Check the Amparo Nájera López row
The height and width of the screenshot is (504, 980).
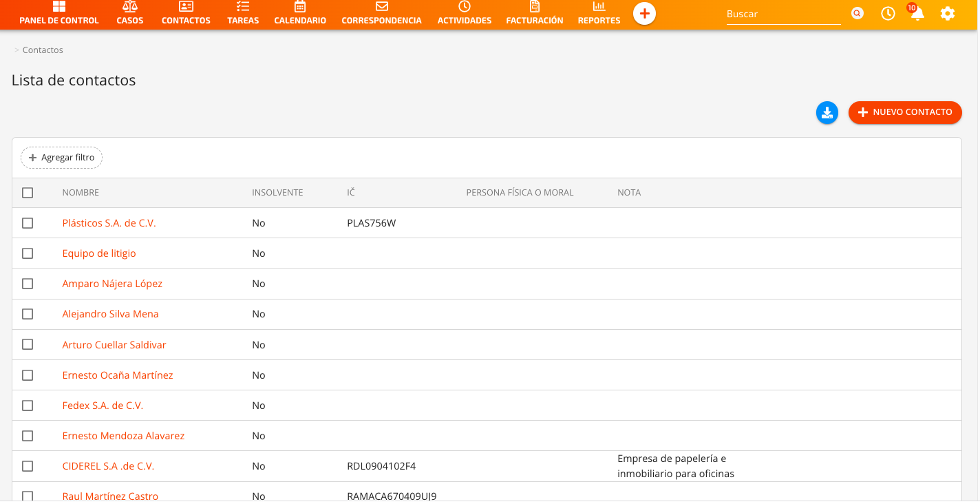pos(28,284)
